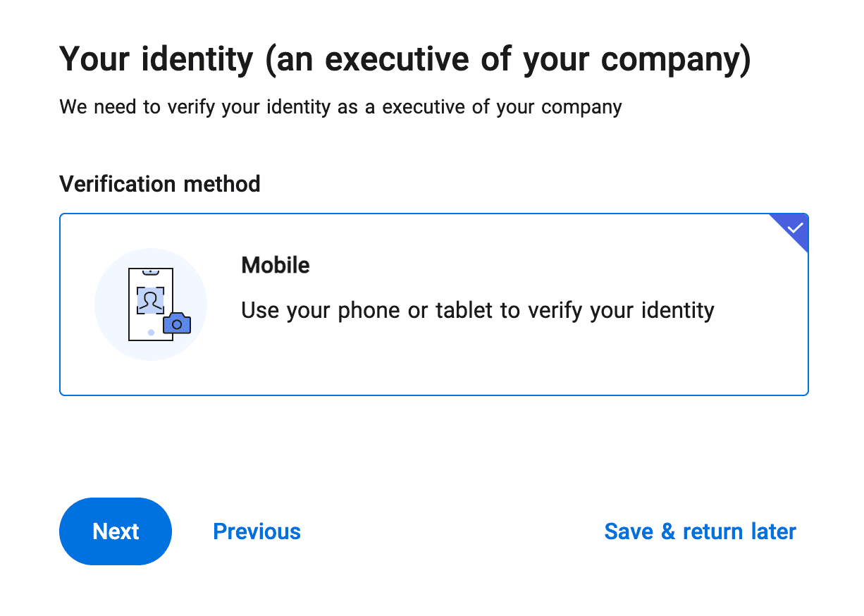Click the 'Your identity' page heading
Image resolution: width=864 pixels, height=616 pixels.
(x=405, y=59)
